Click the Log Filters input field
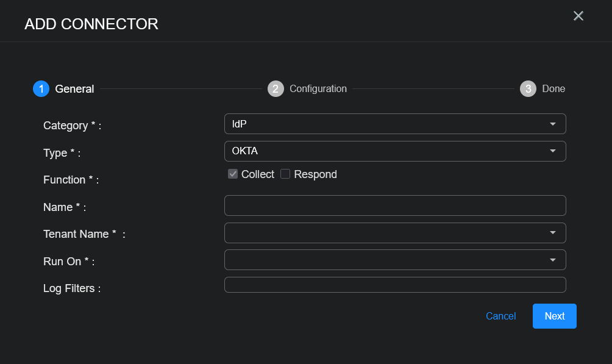Screen dimensions: 612x364 click(x=394, y=285)
